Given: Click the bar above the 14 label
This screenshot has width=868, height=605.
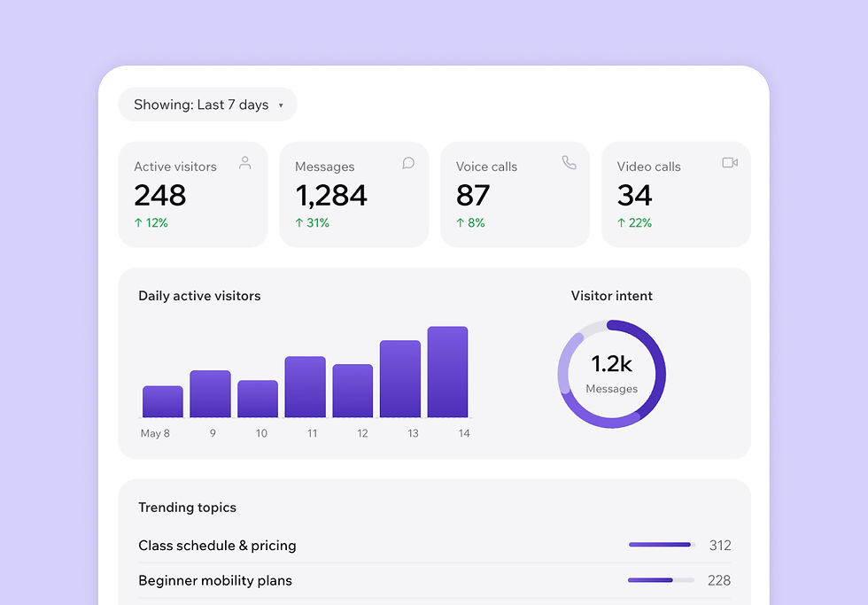Looking at the screenshot, I should 448,371.
